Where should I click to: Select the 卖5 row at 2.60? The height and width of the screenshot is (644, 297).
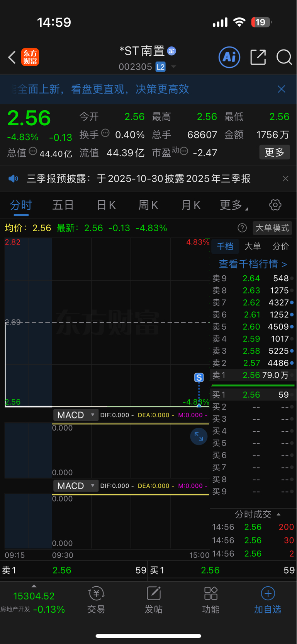(253, 327)
